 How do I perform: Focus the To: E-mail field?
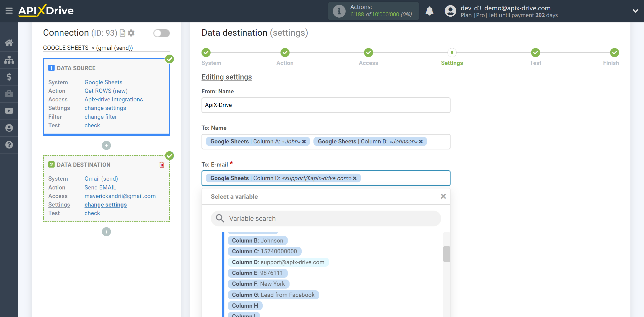[326, 178]
